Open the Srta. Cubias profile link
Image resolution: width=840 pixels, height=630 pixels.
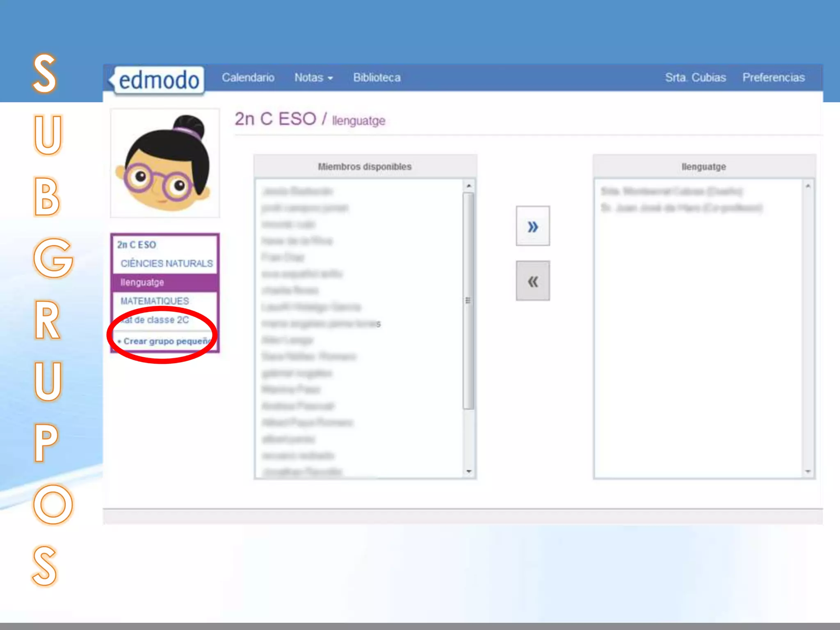coord(695,78)
